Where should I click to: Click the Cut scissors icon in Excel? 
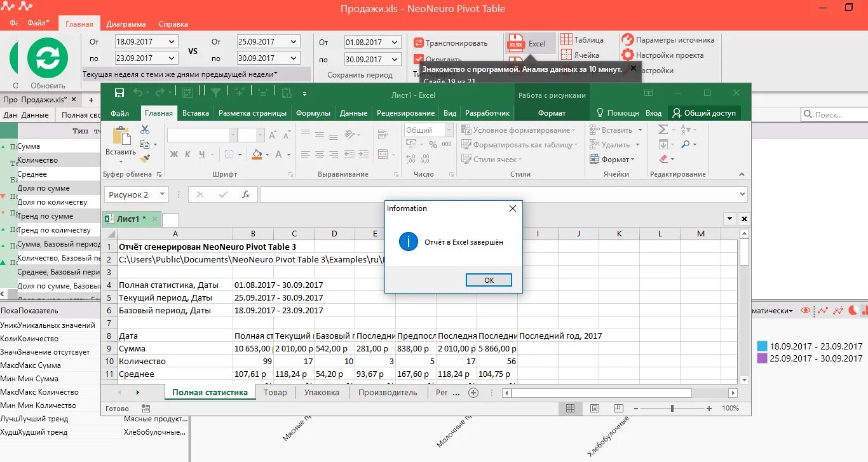[144, 130]
